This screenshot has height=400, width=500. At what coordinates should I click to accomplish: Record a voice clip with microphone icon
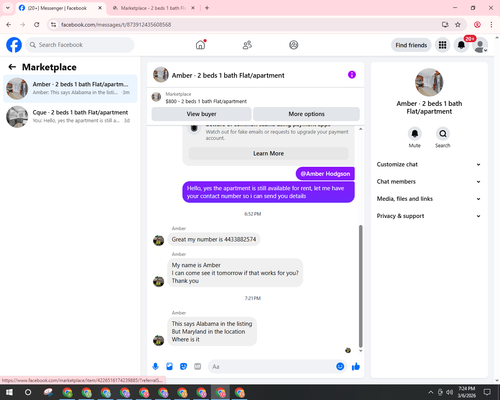click(x=155, y=367)
